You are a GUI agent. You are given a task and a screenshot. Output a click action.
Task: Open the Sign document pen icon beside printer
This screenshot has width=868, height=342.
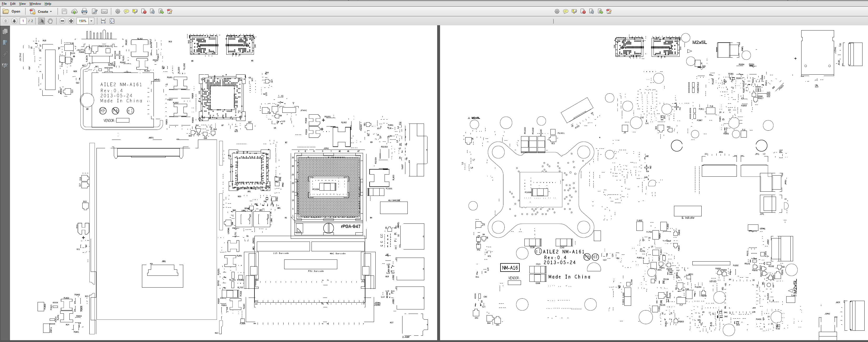[95, 12]
